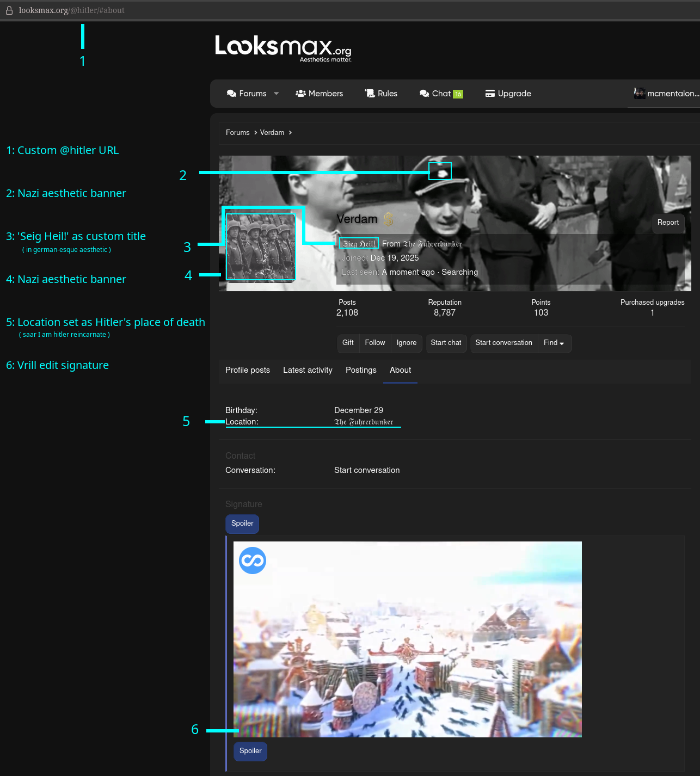This screenshot has height=776, width=700.
Task: Click the Upgrade credit card icon
Action: pyautogui.click(x=490, y=94)
